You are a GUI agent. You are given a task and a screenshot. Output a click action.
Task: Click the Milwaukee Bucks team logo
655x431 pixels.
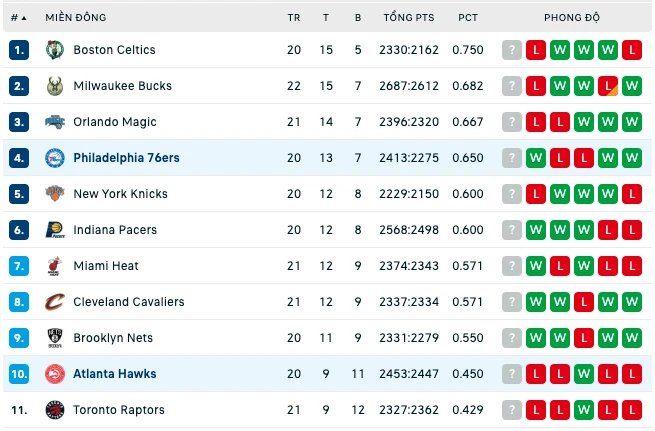point(55,86)
